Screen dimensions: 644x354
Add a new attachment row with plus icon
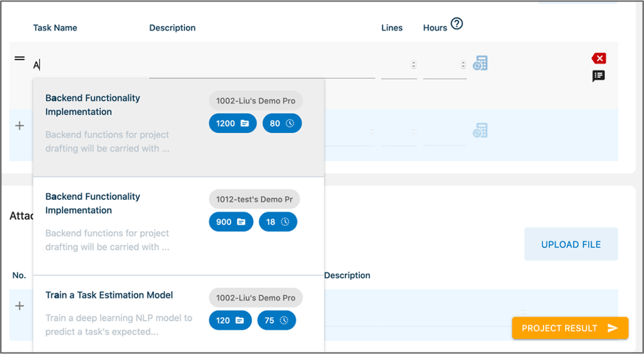(x=20, y=306)
